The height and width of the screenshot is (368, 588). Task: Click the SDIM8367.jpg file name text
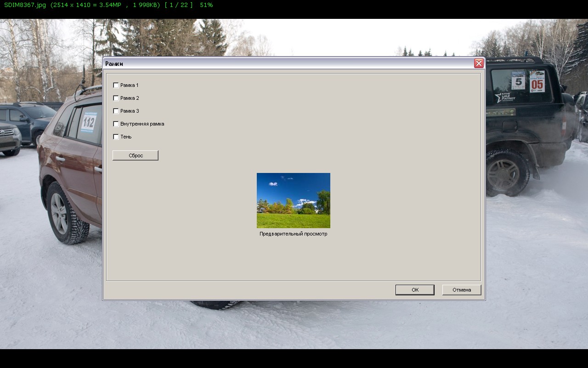pyautogui.click(x=25, y=5)
